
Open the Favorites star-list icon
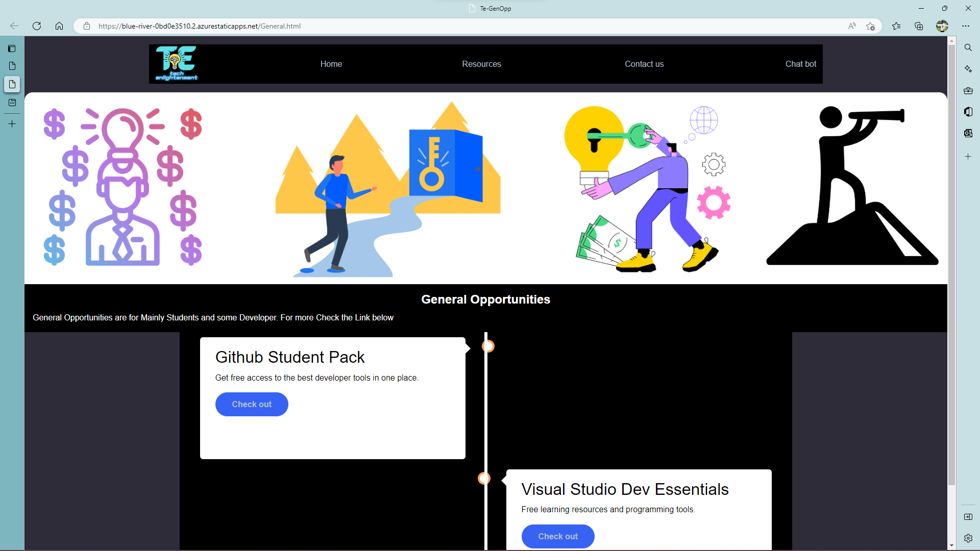(896, 26)
